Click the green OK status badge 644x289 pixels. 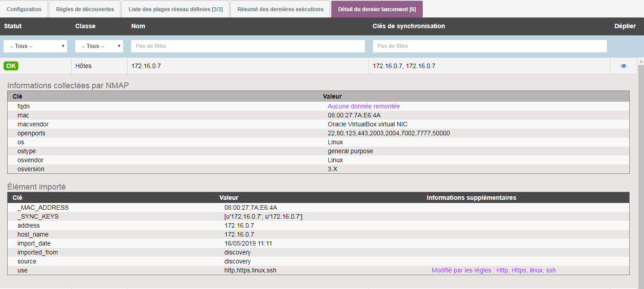11,66
